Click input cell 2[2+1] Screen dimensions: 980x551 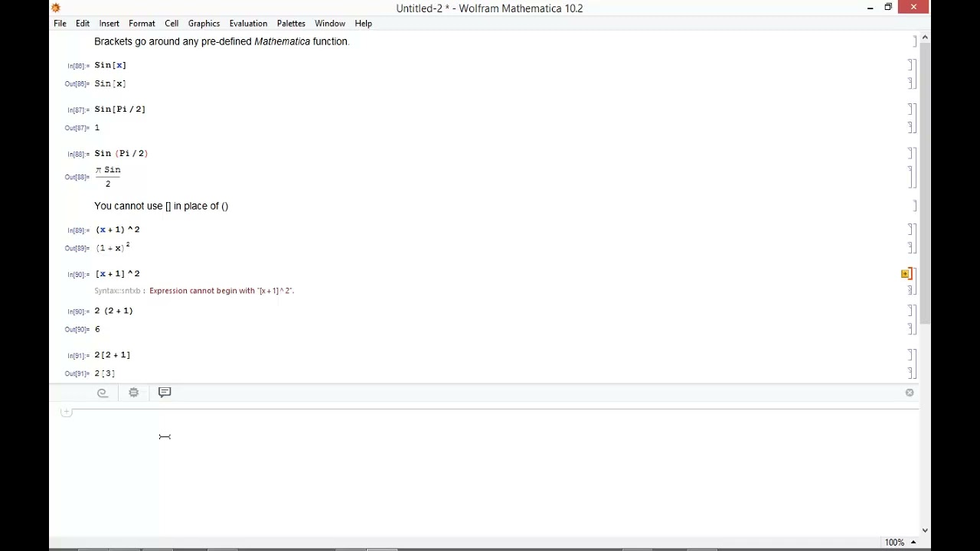pyautogui.click(x=113, y=355)
